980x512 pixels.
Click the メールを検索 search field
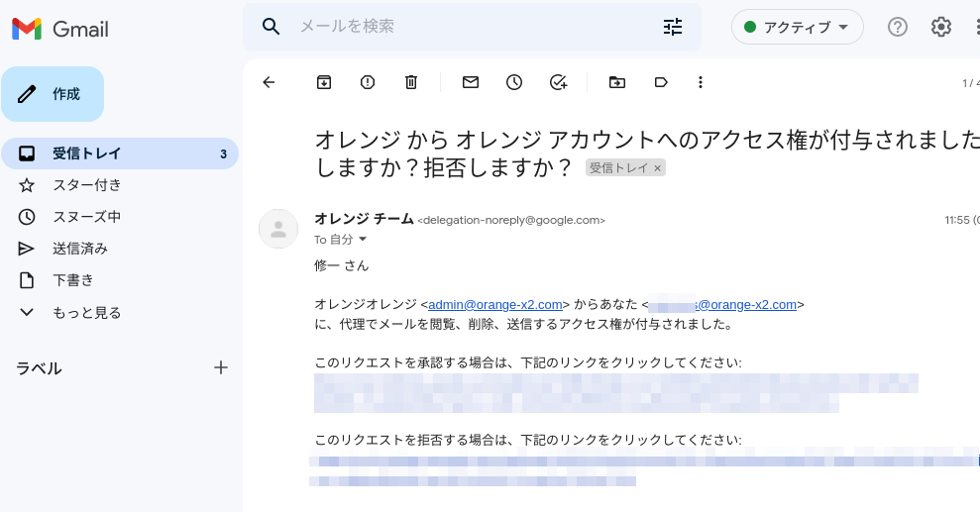pyautogui.click(x=466, y=27)
